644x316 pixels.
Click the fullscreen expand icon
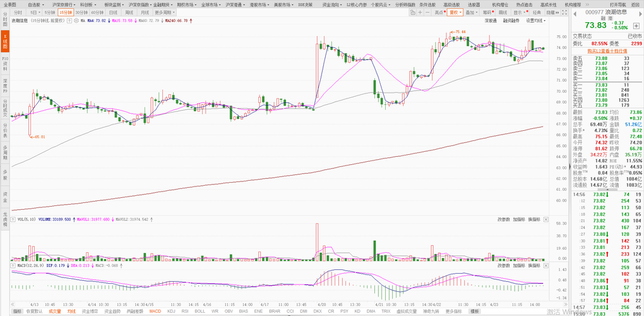pyautogui.click(x=564, y=13)
